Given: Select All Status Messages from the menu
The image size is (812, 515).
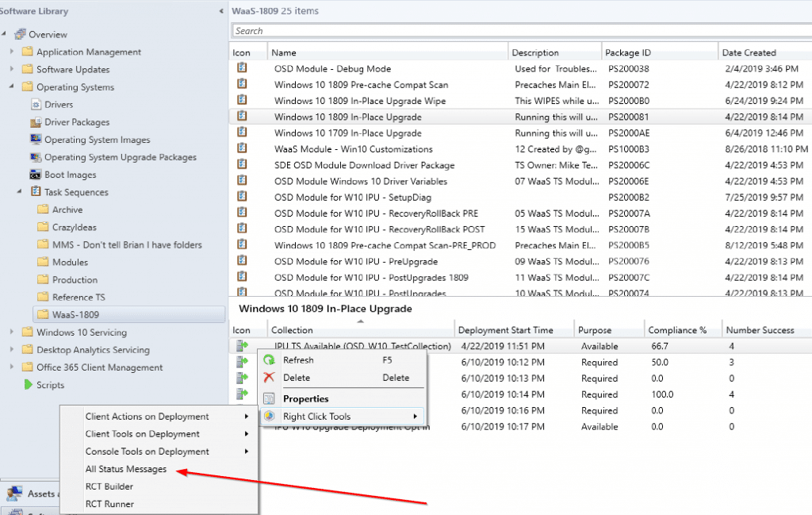Looking at the screenshot, I should coord(125,468).
